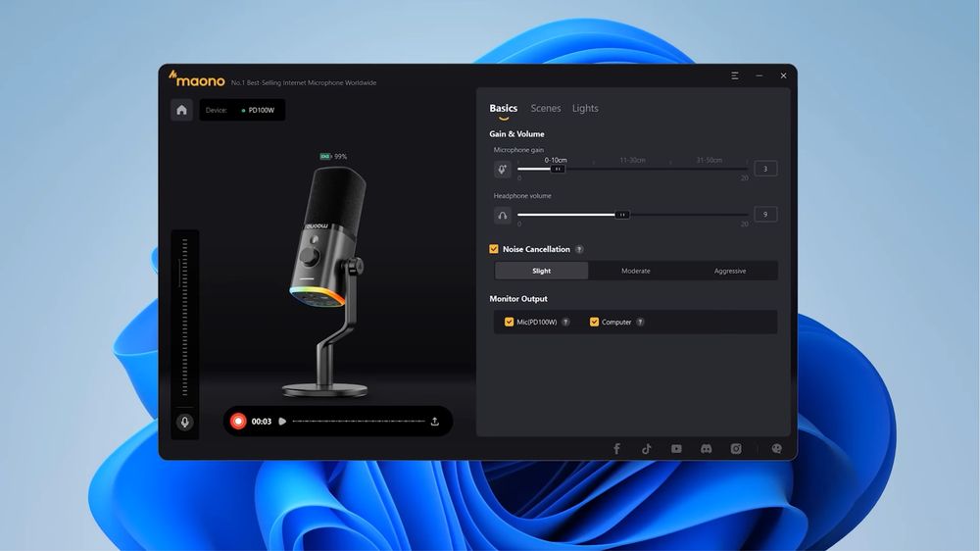Show Noise Cancellation help tooltip

[579, 250]
